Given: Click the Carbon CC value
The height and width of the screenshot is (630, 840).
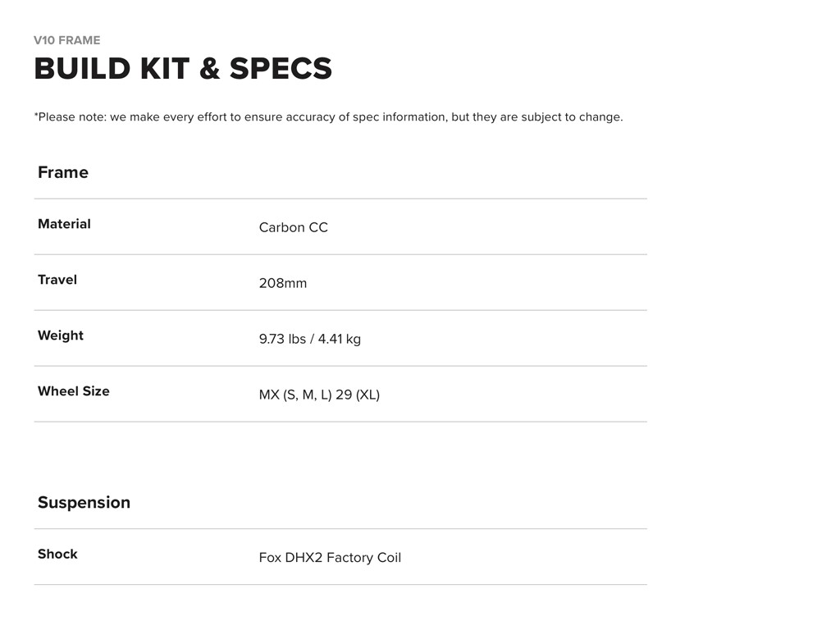Looking at the screenshot, I should [293, 227].
